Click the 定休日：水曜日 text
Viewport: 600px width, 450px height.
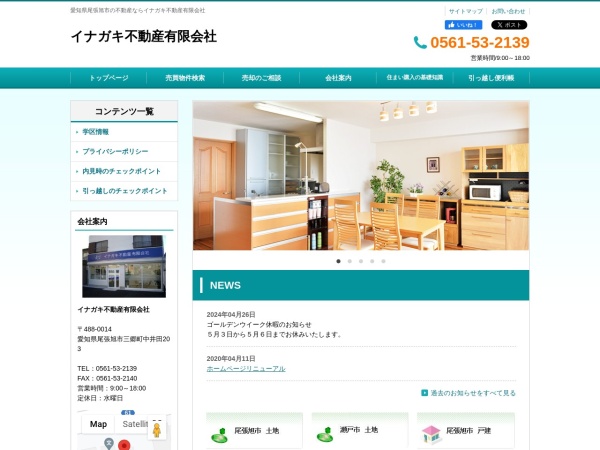click(x=100, y=398)
